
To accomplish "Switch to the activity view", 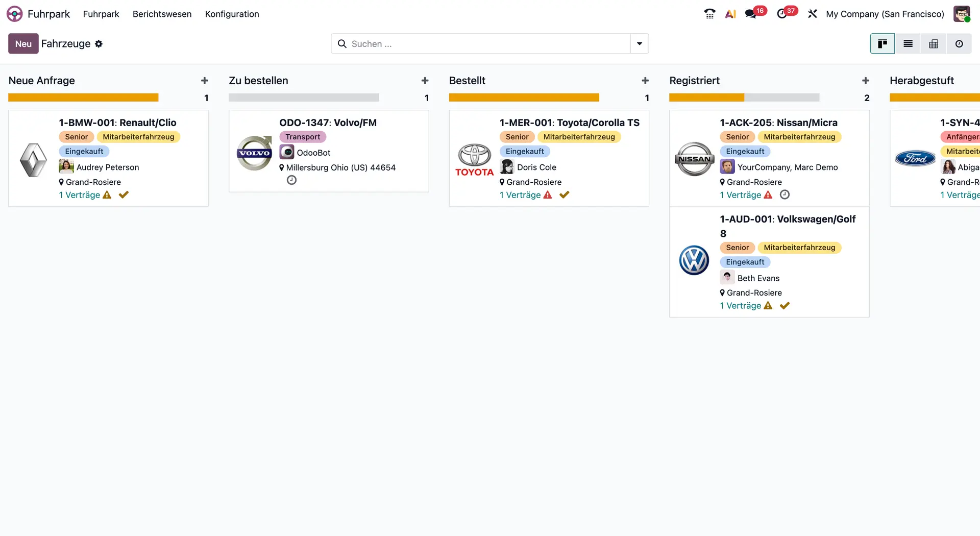I will tap(959, 43).
